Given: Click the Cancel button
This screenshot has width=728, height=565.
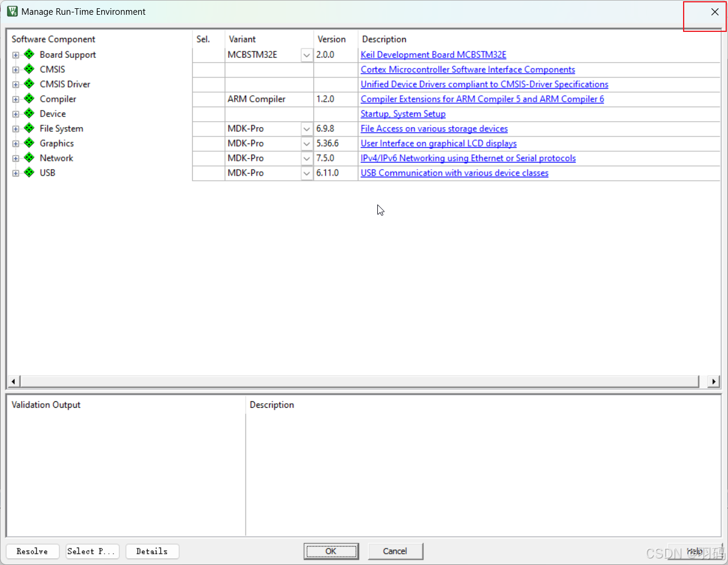Looking at the screenshot, I should coord(395,551).
